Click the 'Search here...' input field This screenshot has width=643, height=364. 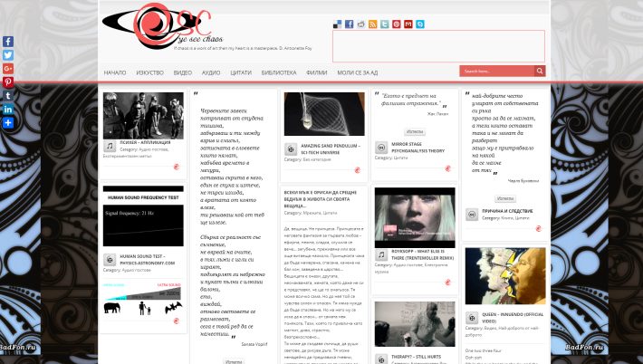(x=496, y=71)
